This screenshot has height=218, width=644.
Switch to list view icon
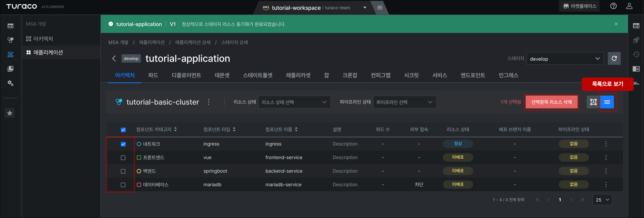coord(607,102)
